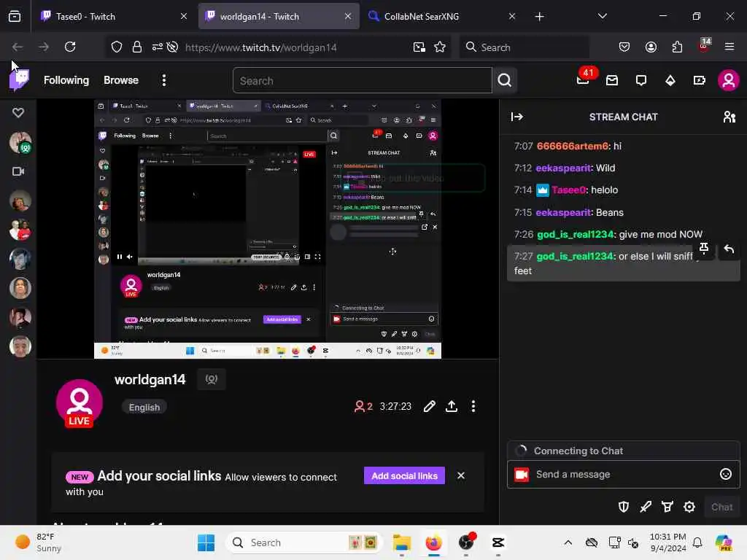Open the chat community users icon
This screenshot has height=560, width=747.
tap(729, 117)
